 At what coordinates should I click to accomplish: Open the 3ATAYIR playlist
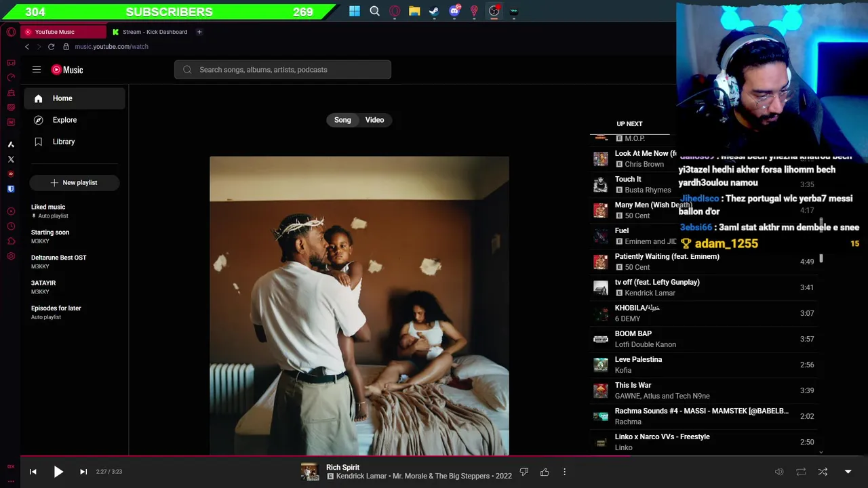(75, 287)
